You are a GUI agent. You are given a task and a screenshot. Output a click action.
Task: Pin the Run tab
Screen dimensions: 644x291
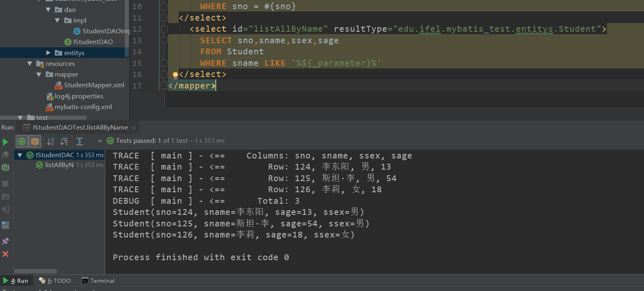(x=5, y=241)
